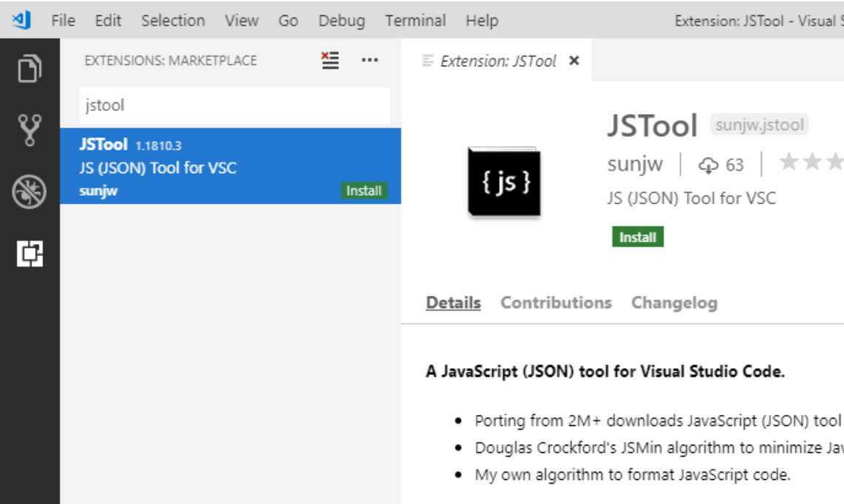The width and height of the screenshot is (844, 504).
Task: Clear the extension search results filter icon
Action: [329, 61]
